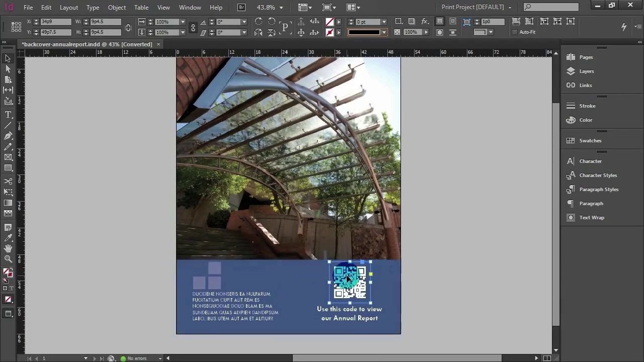Click the Quick Apply lightning icon
Viewport: 644px width, 362px height.
[x=624, y=27]
